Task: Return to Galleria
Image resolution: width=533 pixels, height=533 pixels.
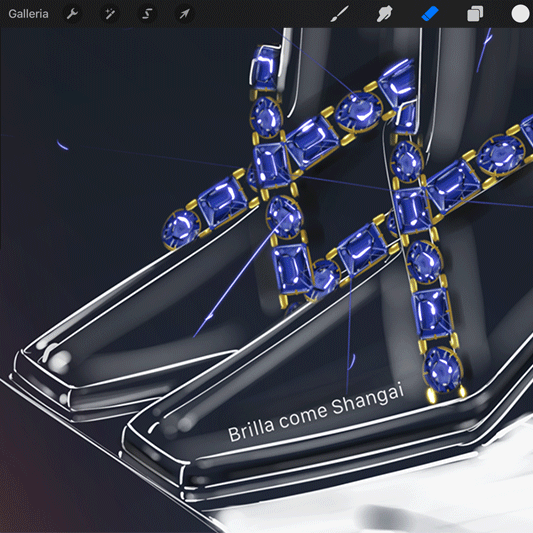Action: pos(28,14)
